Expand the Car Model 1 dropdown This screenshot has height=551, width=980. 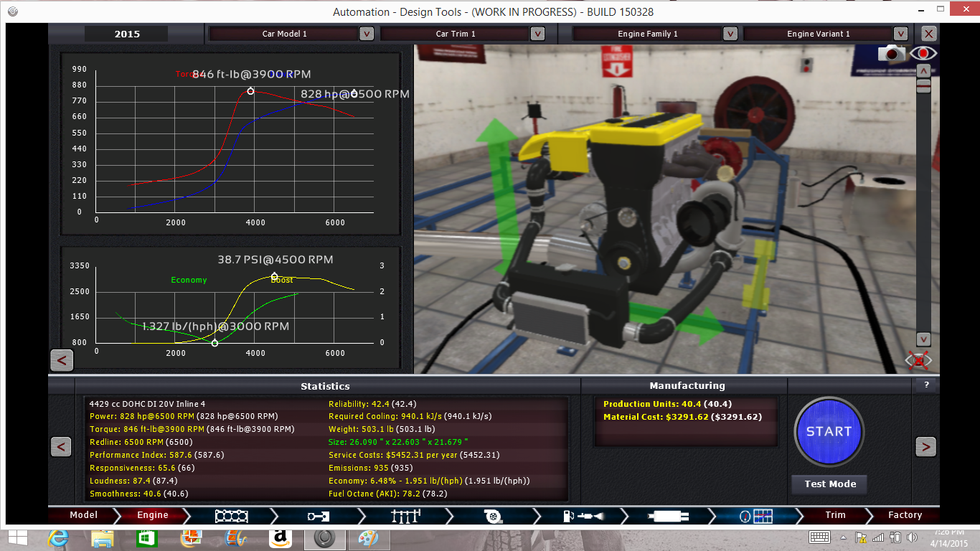click(x=366, y=34)
